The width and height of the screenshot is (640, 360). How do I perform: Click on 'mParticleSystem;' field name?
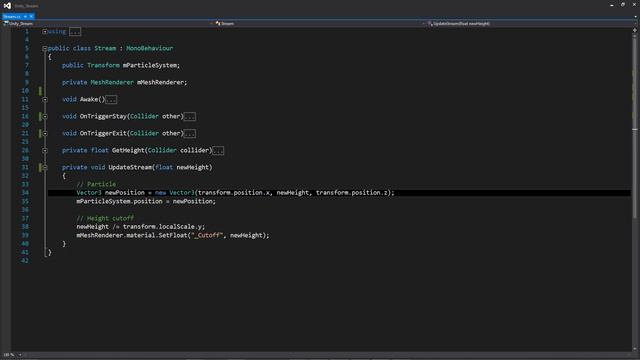click(151, 65)
